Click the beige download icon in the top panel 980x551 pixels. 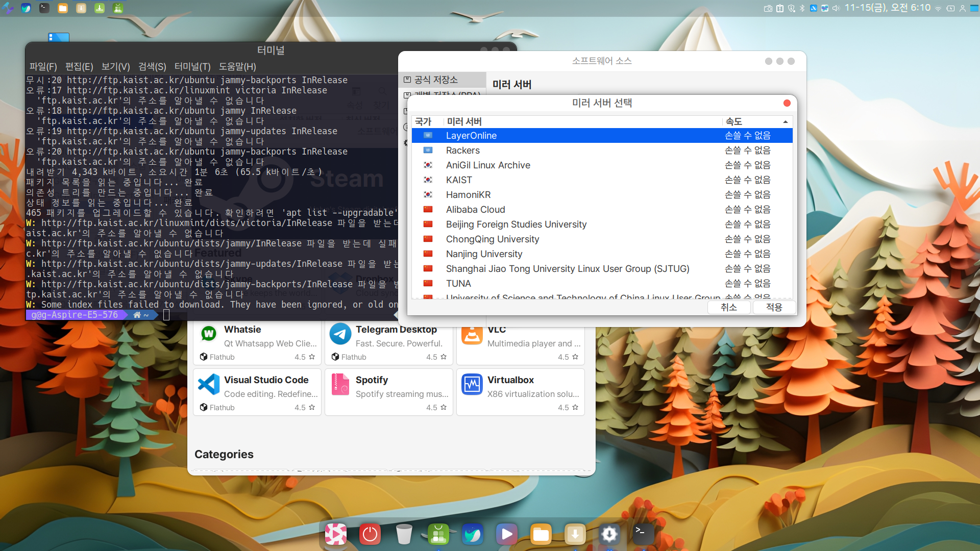click(x=81, y=8)
